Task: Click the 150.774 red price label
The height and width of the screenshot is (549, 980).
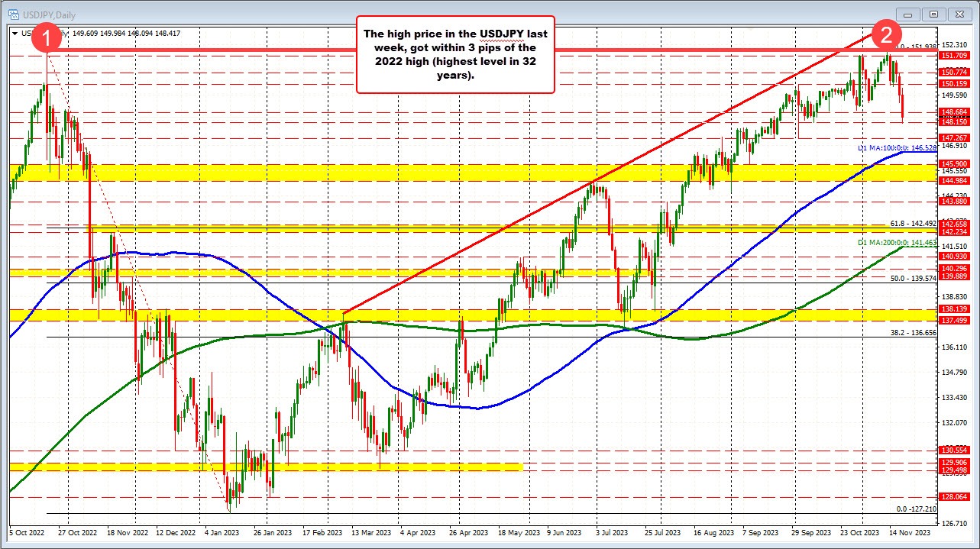Action: coord(955,72)
